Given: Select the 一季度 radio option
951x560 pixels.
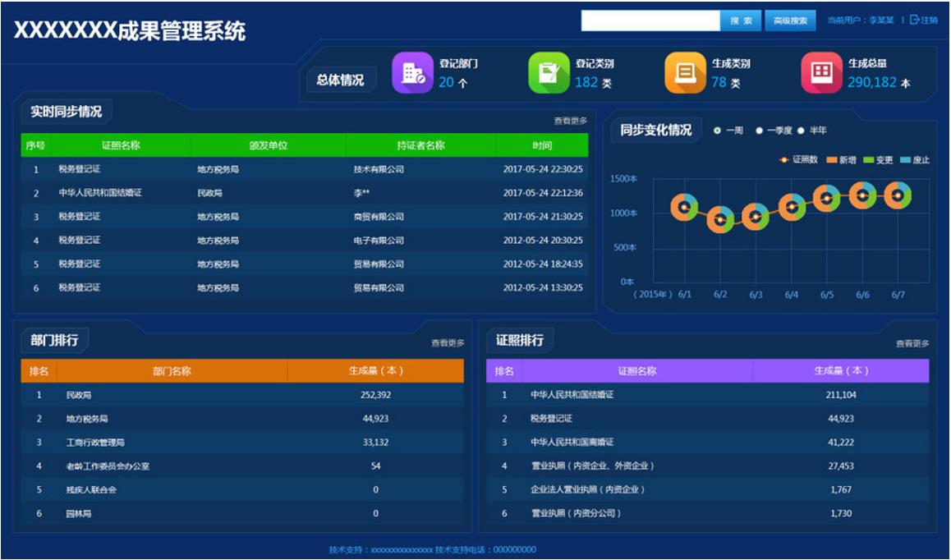Looking at the screenshot, I should click(760, 131).
